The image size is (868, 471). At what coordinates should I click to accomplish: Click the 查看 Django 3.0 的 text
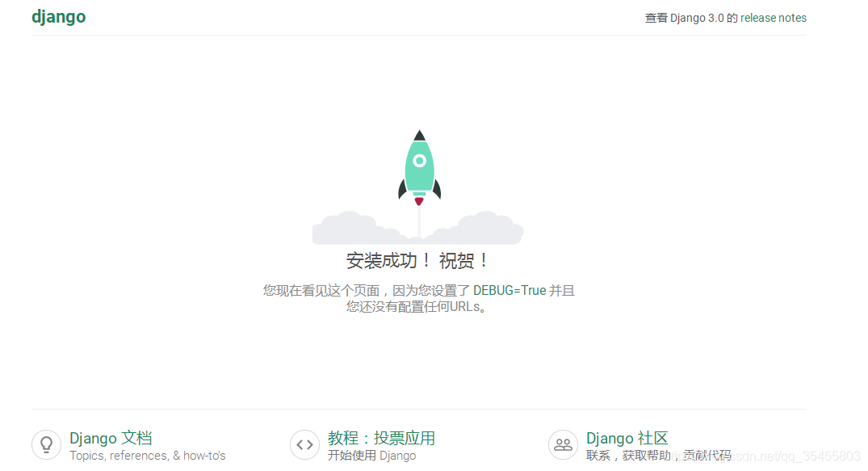click(691, 18)
